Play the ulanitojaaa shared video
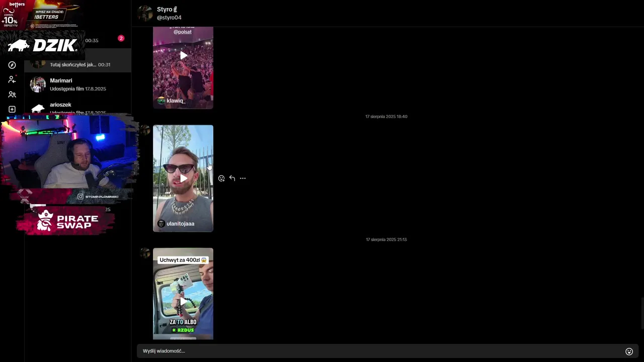 183,178
